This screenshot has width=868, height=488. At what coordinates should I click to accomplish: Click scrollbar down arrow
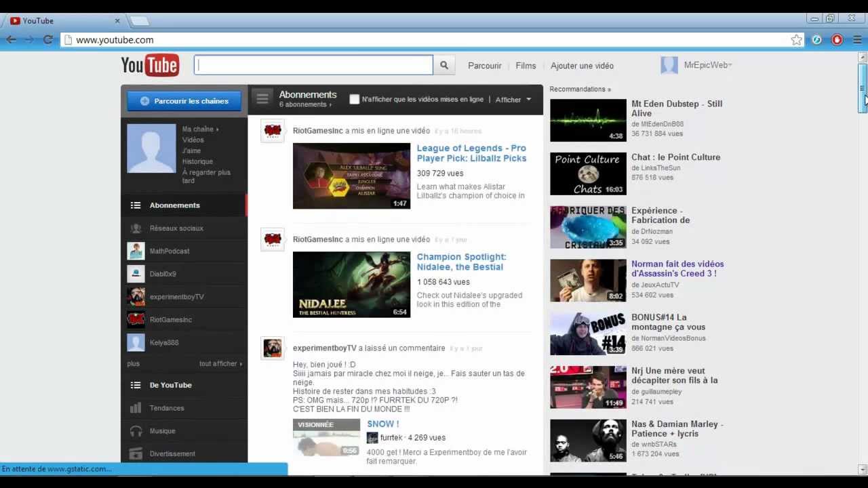pos(863,469)
